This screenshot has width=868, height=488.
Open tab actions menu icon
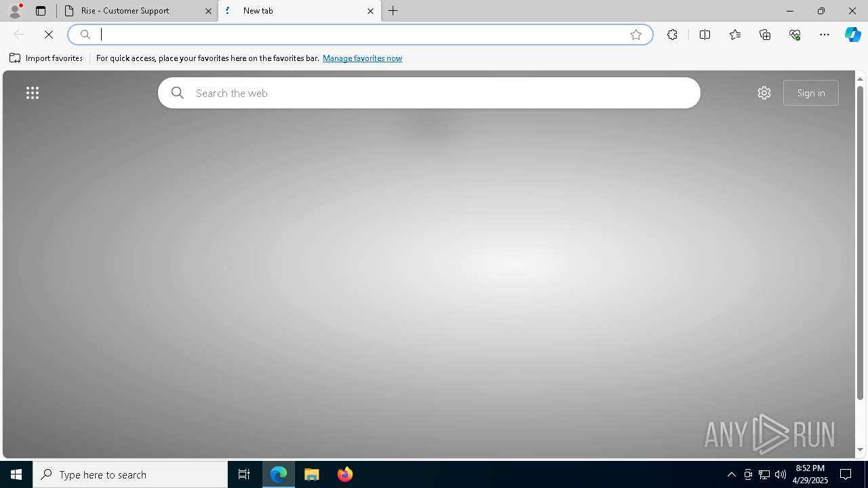(x=41, y=11)
